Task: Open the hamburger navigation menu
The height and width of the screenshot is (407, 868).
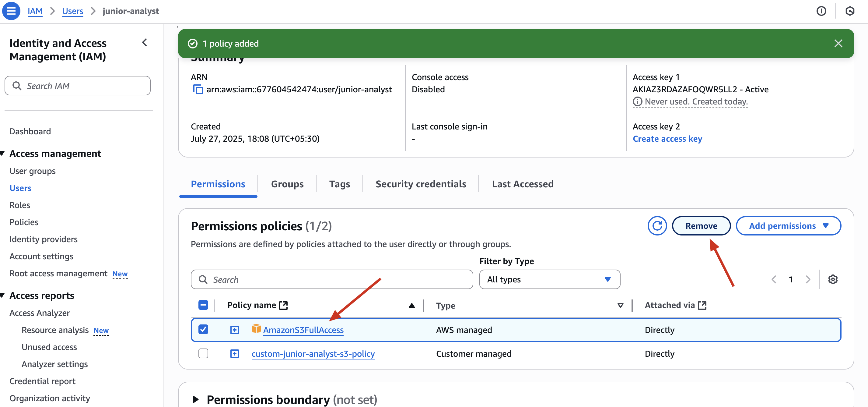Action: coord(11,11)
